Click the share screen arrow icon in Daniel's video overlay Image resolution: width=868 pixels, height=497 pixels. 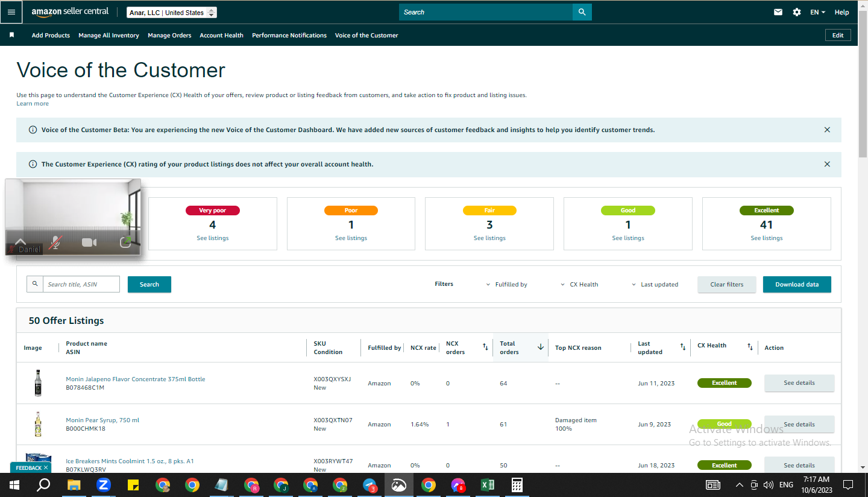click(x=125, y=242)
